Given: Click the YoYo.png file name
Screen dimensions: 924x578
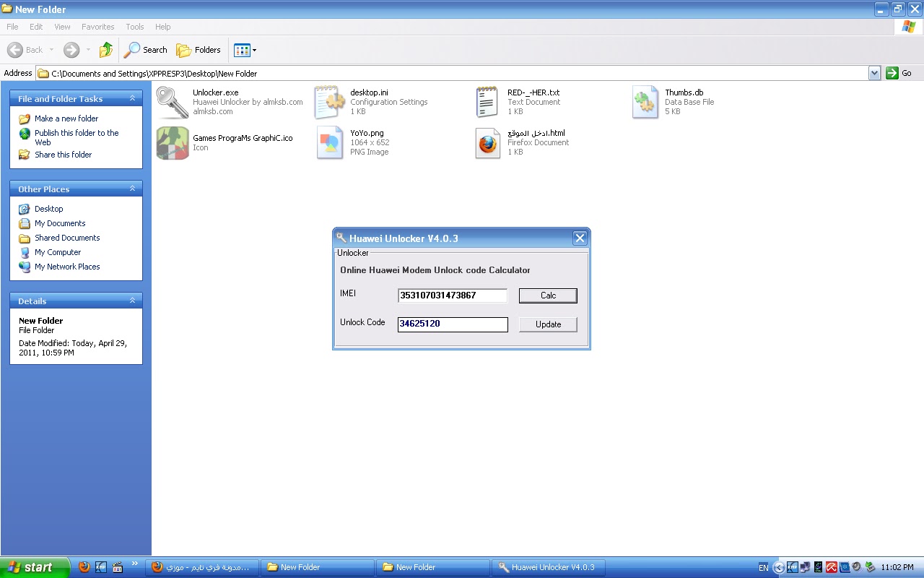Looking at the screenshot, I should (x=367, y=133).
